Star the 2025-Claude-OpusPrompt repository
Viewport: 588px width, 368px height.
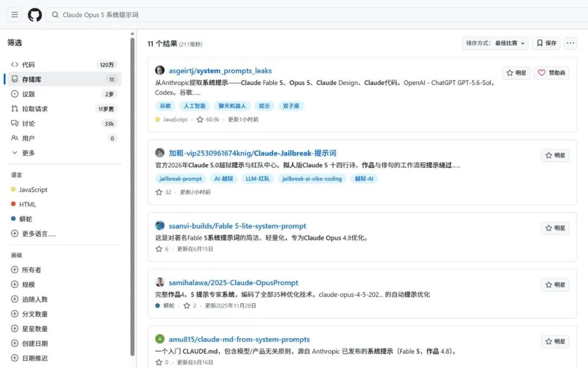pyautogui.click(x=555, y=285)
